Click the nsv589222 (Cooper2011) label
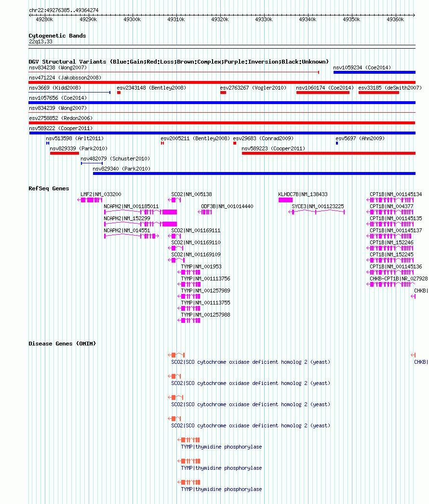429x504 pixels. pos(61,128)
